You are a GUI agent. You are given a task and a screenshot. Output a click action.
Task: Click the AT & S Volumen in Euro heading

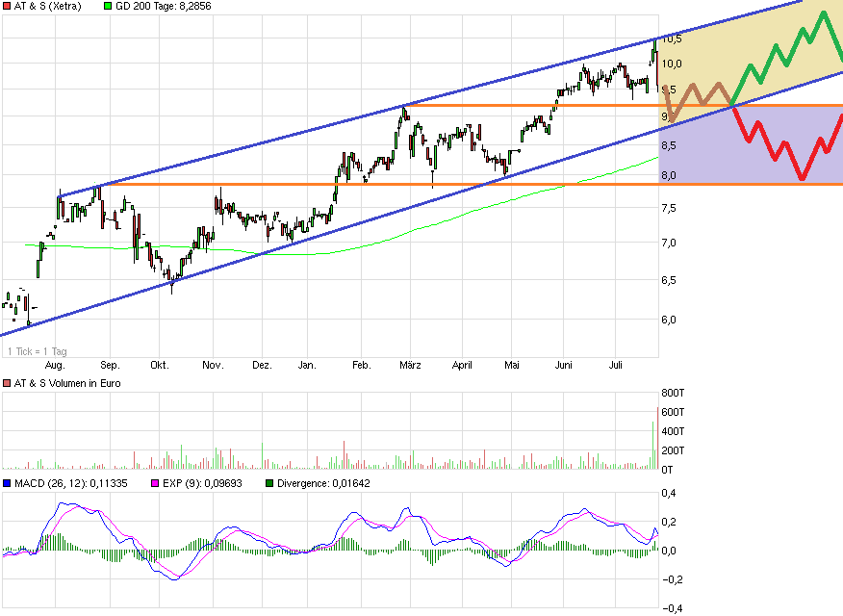[x=67, y=382]
